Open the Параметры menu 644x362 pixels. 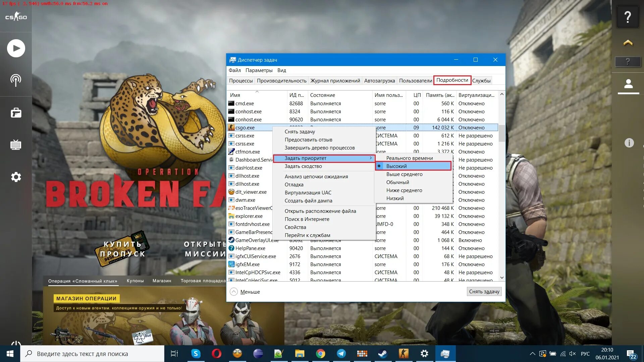click(259, 70)
